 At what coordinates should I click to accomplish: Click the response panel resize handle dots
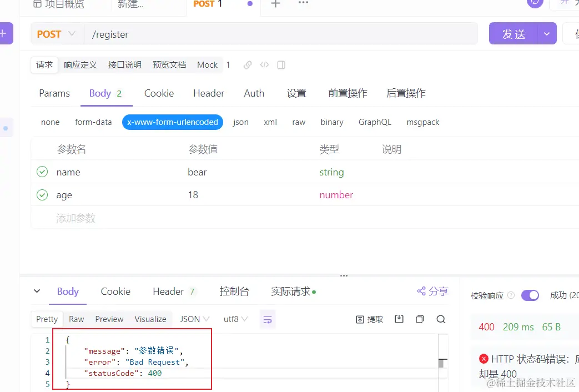coord(344,275)
